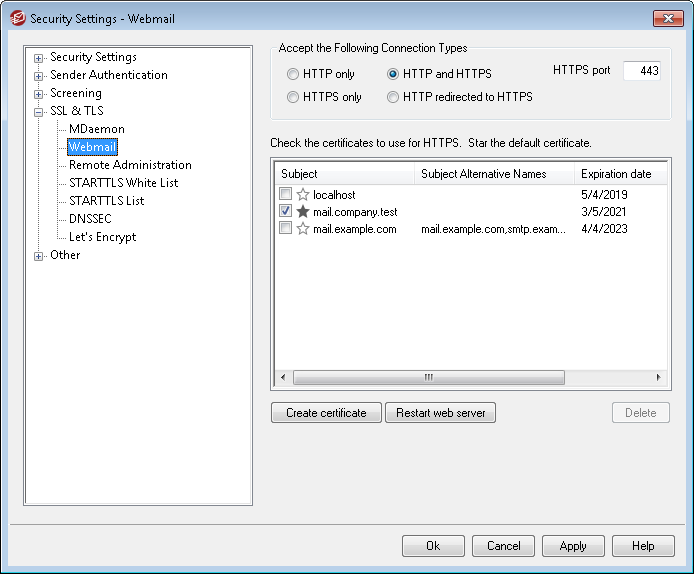The width and height of the screenshot is (694, 574).
Task: Choose the HTTPS only connection type
Action: 293,97
